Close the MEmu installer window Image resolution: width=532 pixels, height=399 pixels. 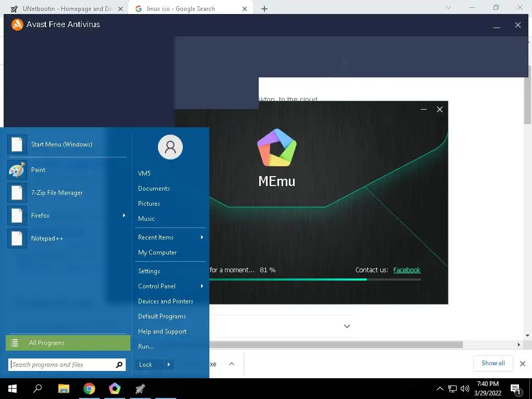(440, 109)
